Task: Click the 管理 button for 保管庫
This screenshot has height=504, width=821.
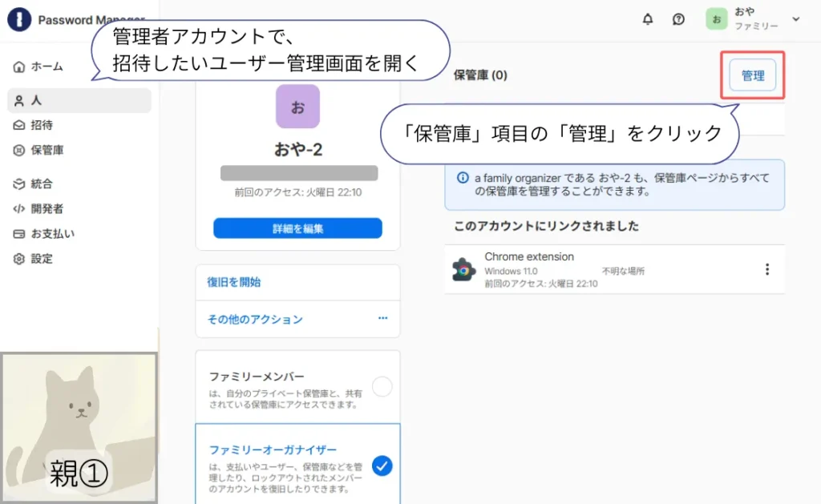Action: pyautogui.click(x=752, y=75)
